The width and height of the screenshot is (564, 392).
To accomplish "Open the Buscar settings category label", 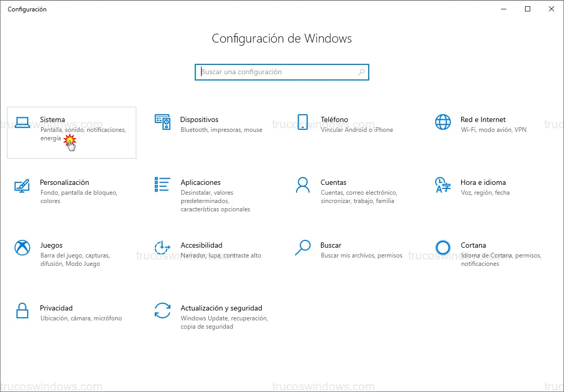I will click(331, 245).
